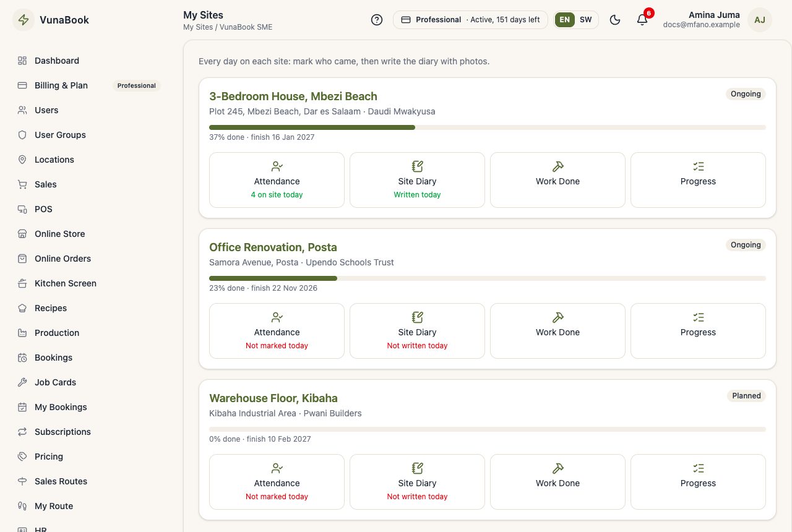The image size is (792, 532).
Task: Click the 23% progress bar of Office Renovation
Action: [488, 278]
